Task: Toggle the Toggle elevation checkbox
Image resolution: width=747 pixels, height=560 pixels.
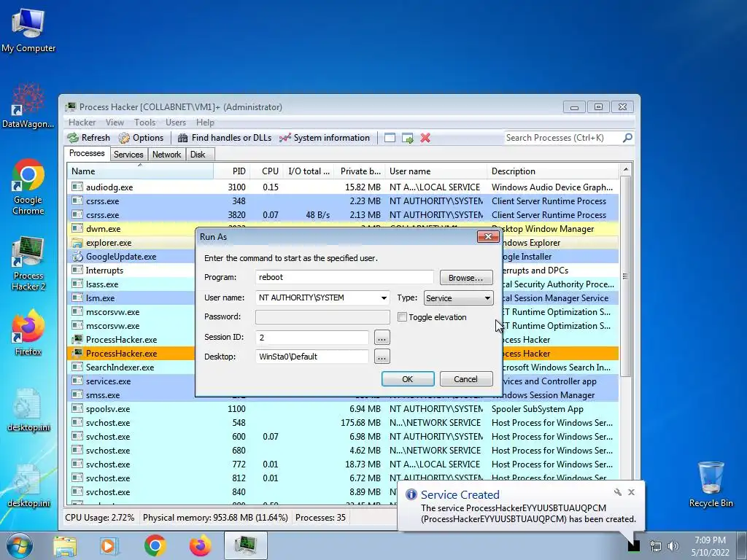Action: coord(402,317)
